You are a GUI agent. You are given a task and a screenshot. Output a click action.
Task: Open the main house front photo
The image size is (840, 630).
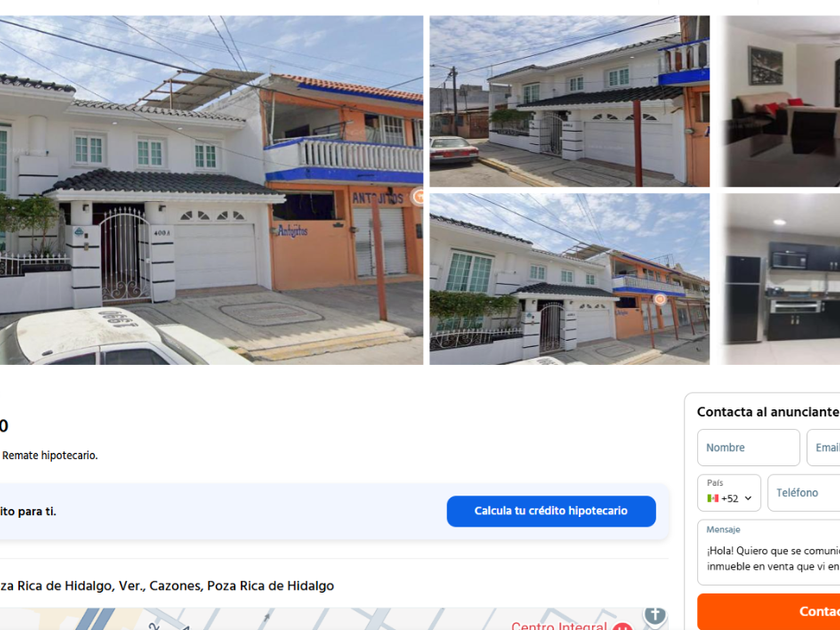click(x=211, y=190)
